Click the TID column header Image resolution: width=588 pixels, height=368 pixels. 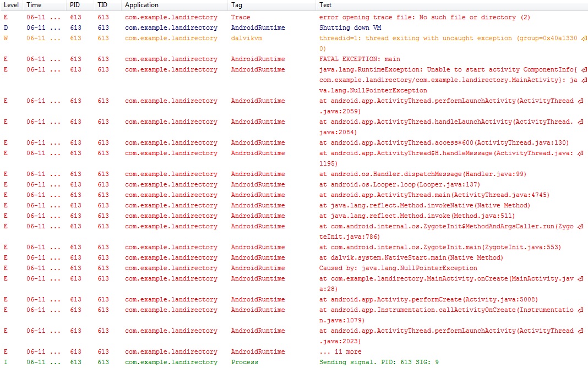[102, 5]
